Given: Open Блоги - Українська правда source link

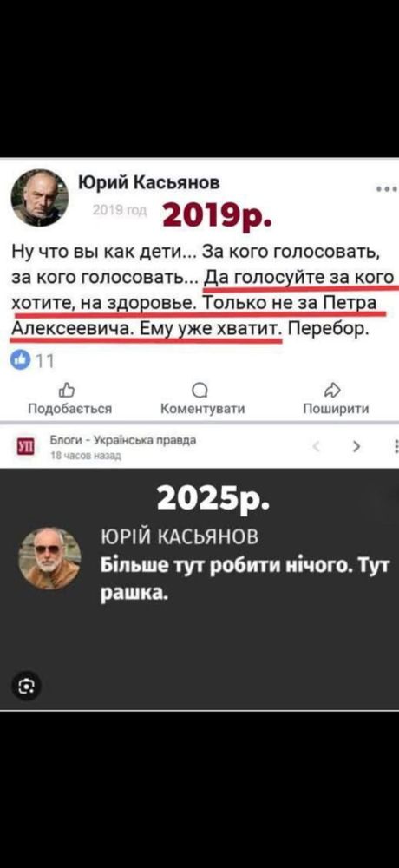Looking at the screenshot, I should point(123,441).
